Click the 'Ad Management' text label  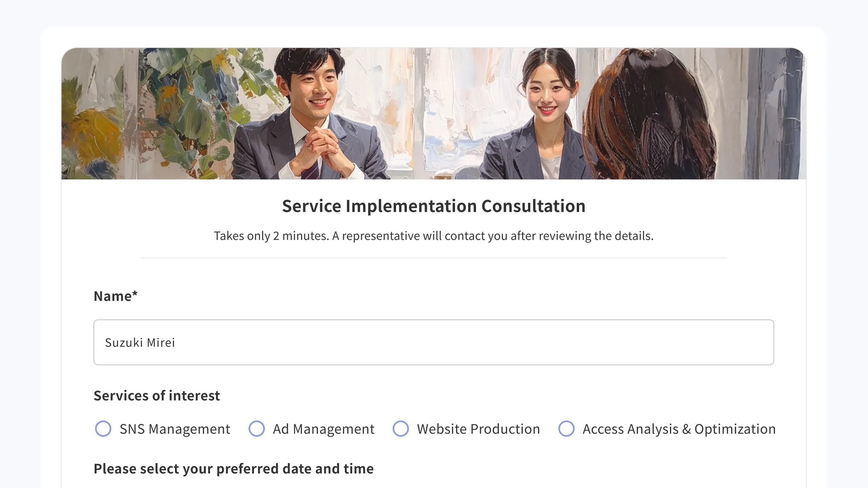[323, 429]
